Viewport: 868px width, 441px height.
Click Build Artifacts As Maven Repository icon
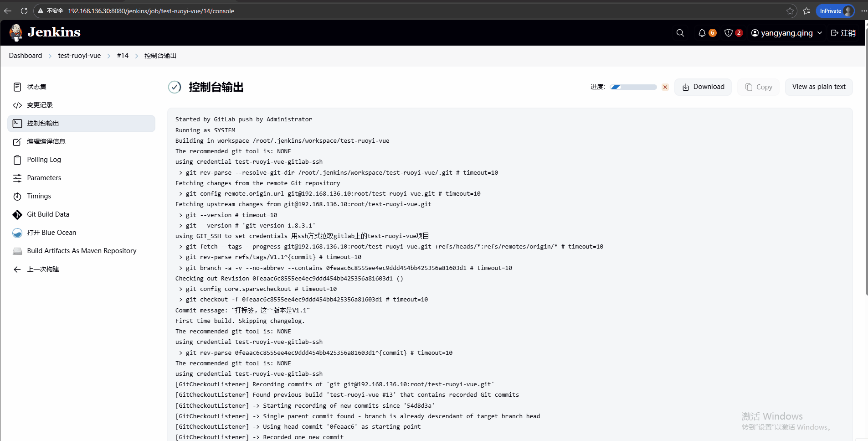17,251
